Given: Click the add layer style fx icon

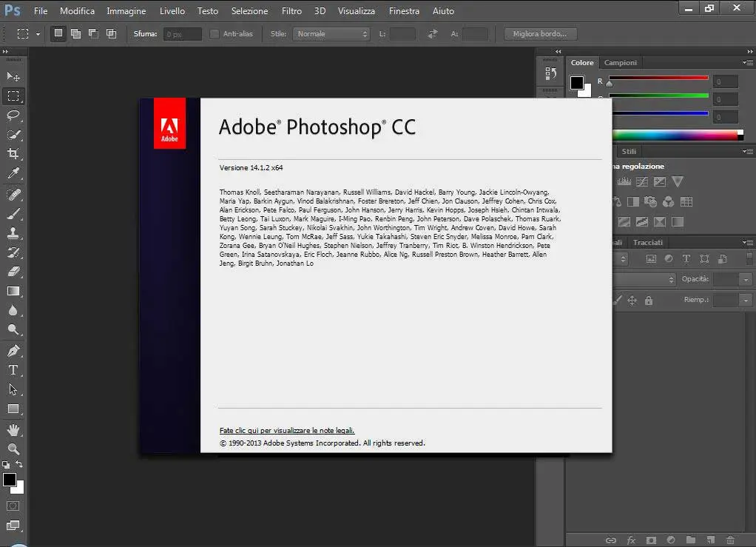Looking at the screenshot, I should [x=631, y=540].
